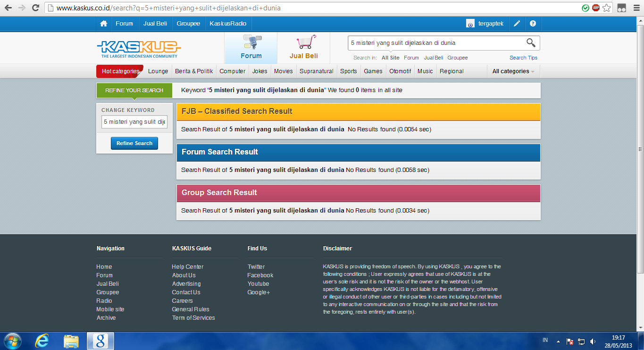Open the Computer category
The image size is (644, 350).
[233, 71]
